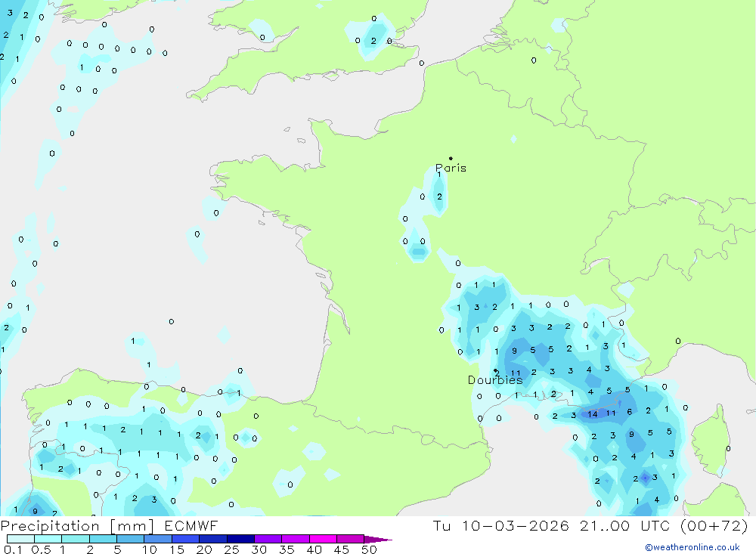The height and width of the screenshot is (554, 756).
Task: Open the weatheronline.co.uk copyright link
Action: [x=692, y=547]
